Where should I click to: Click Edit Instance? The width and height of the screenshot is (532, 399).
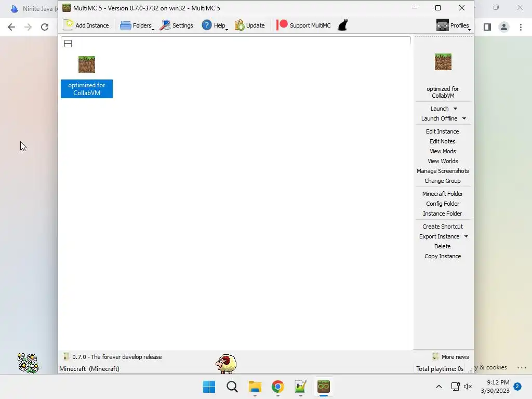pos(443,131)
